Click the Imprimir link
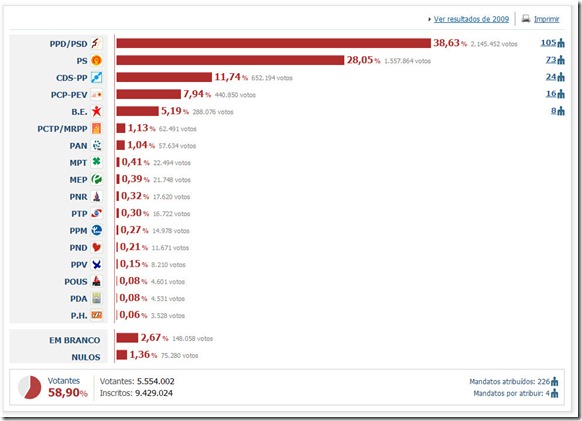This screenshot has width=582, height=421. (546, 19)
